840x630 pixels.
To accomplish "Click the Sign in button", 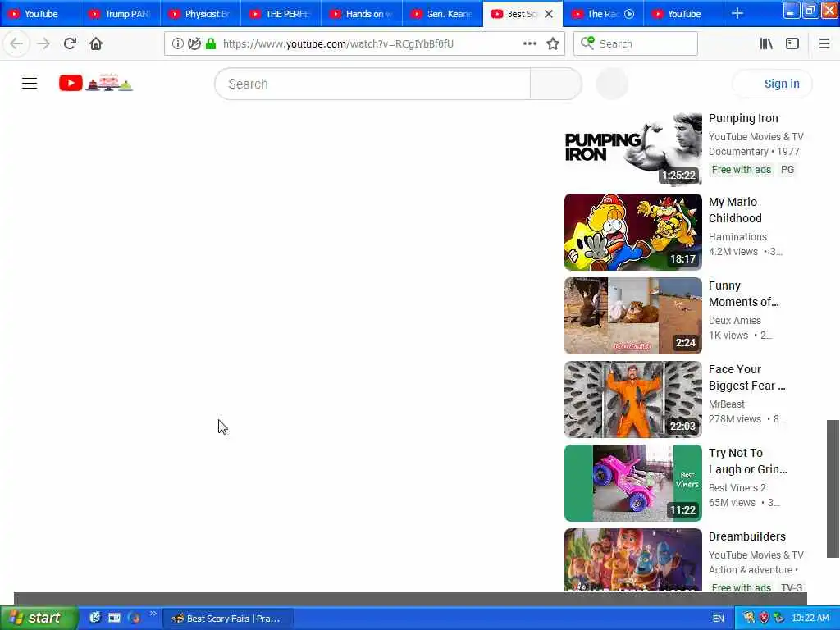I will coord(772,84).
